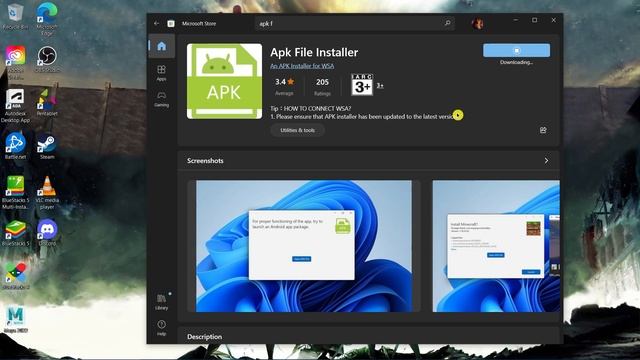The width and height of the screenshot is (640, 360).
Task: Open Autodesk Desktop App shortcut
Action: (x=16, y=106)
